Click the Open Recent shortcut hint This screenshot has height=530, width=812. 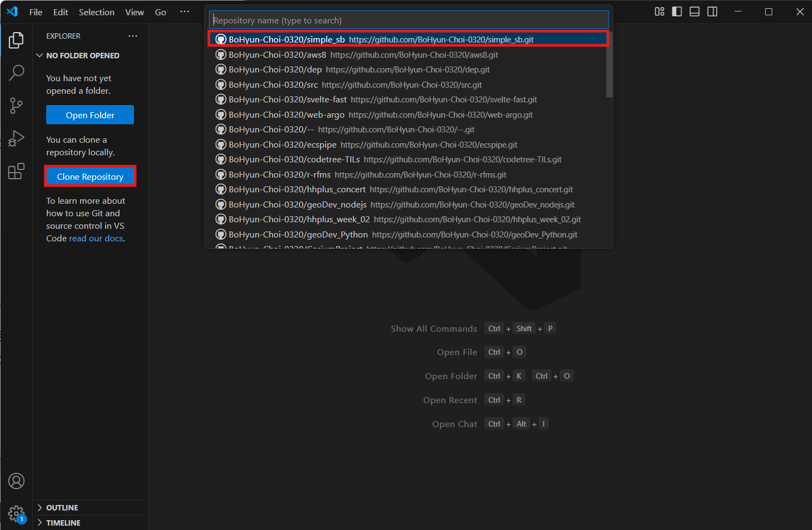click(x=450, y=400)
